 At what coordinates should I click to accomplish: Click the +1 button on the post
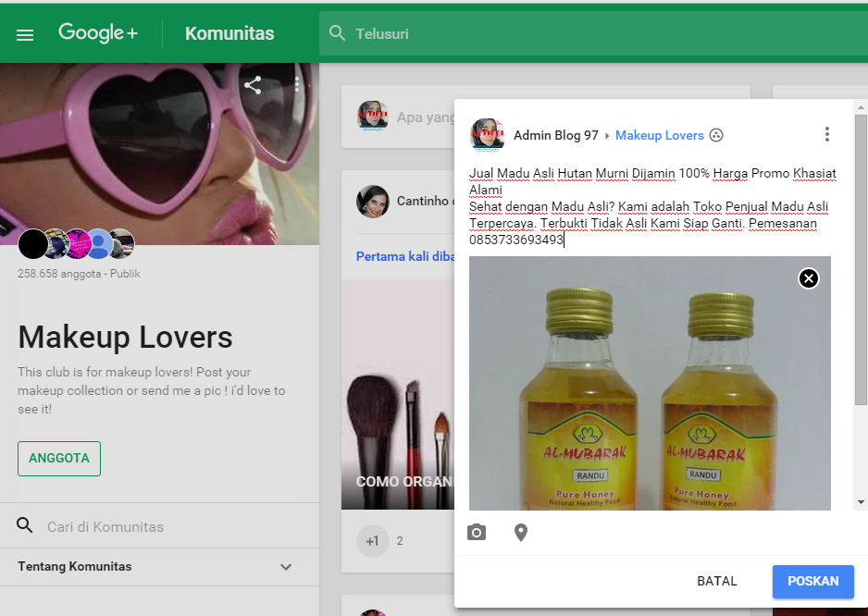(373, 541)
